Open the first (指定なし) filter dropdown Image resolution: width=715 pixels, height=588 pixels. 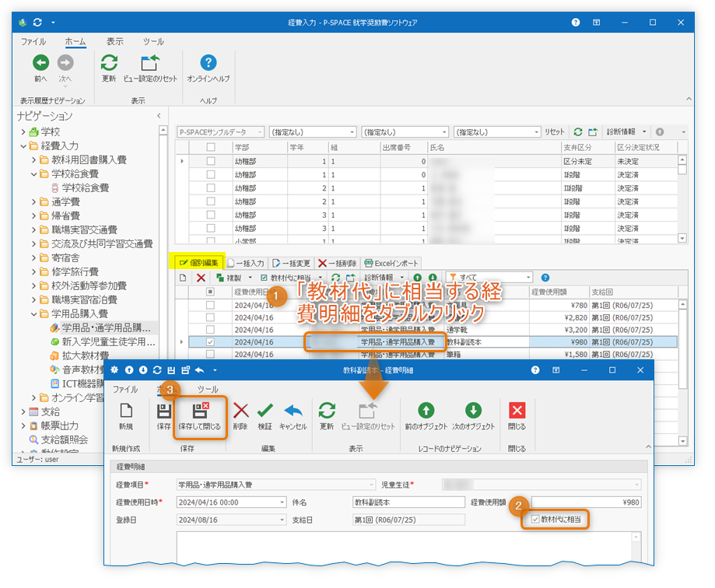pos(352,132)
